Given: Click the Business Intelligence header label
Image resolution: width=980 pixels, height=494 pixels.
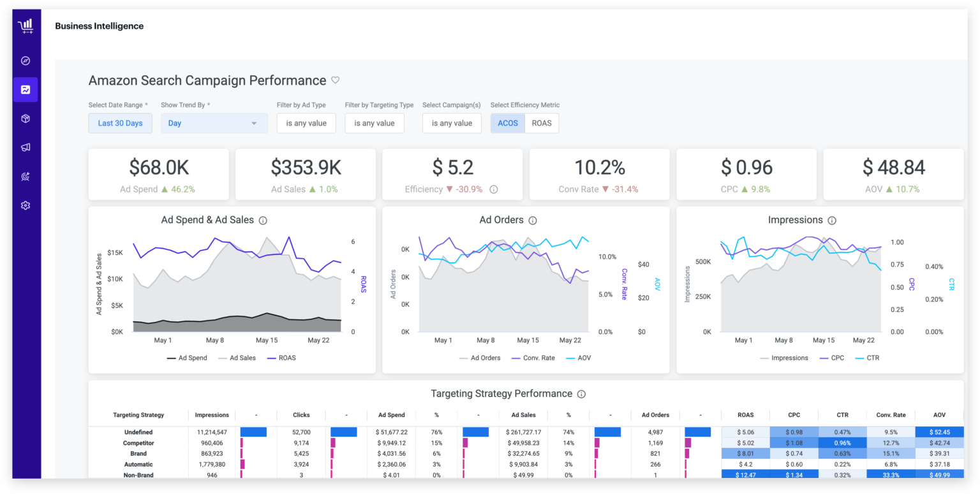Looking at the screenshot, I should (99, 25).
